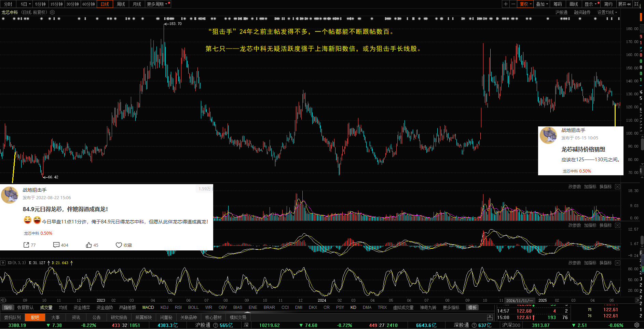Open post title 84.9元日得龙芯
Viewport: 644px width, 329px height.
[x=65, y=209]
